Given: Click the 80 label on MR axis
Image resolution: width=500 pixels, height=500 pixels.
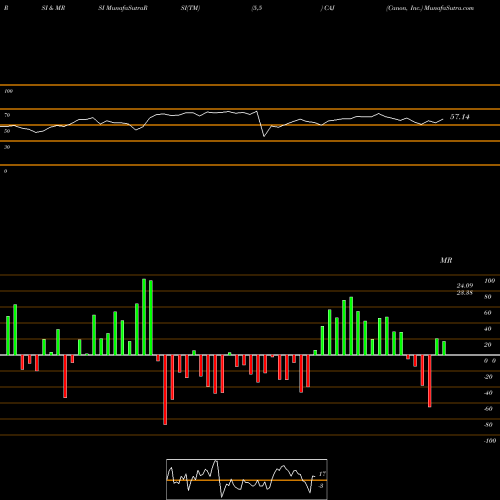Looking at the screenshot, I should pyautogui.click(x=487, y=297).
